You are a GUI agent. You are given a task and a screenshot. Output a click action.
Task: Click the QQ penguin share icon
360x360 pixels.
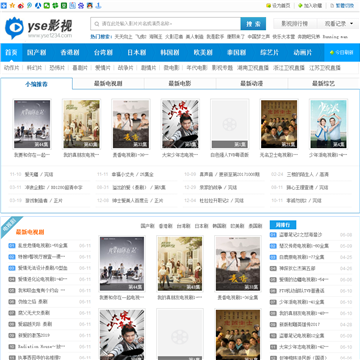[90, 6]
